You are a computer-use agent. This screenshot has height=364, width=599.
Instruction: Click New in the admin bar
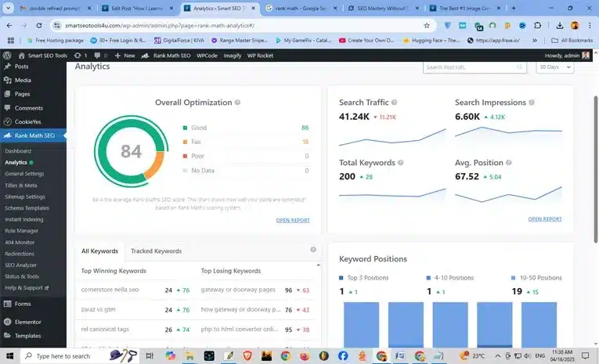(x=125, y=56)
